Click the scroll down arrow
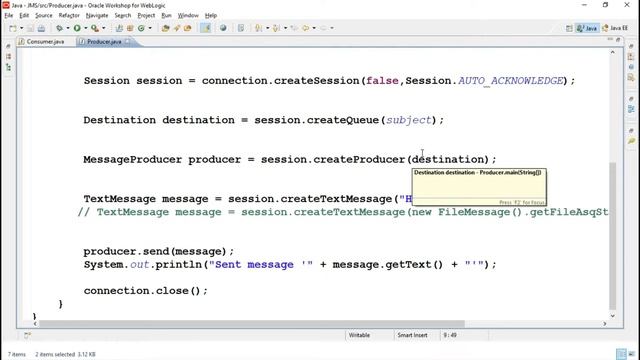This screenshot has width=640, height=360. [612, 316]
